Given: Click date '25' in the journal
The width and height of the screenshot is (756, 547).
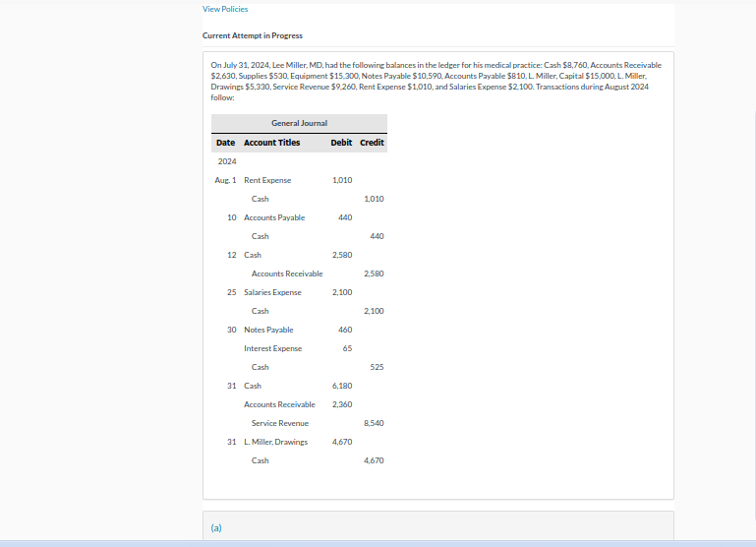Looking at the screenshot, I should pos(232,293).
